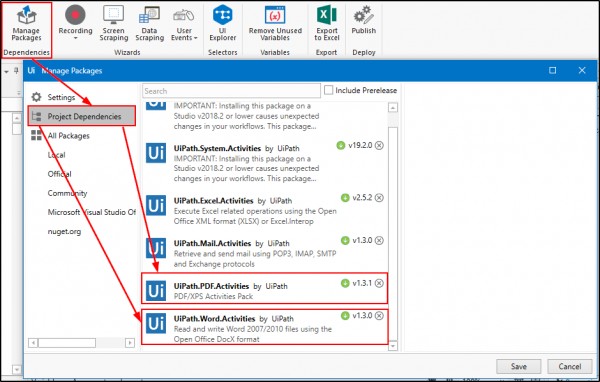Viewport: 600px width, 382px height.
Task: Open UI Explorer
Action: click(223, 24)
